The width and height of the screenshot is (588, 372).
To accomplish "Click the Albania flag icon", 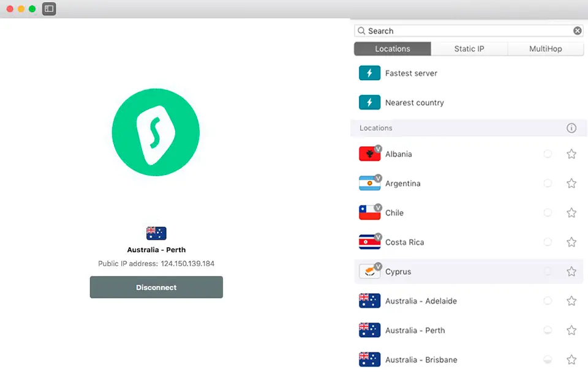I will (x=369, y=154).
